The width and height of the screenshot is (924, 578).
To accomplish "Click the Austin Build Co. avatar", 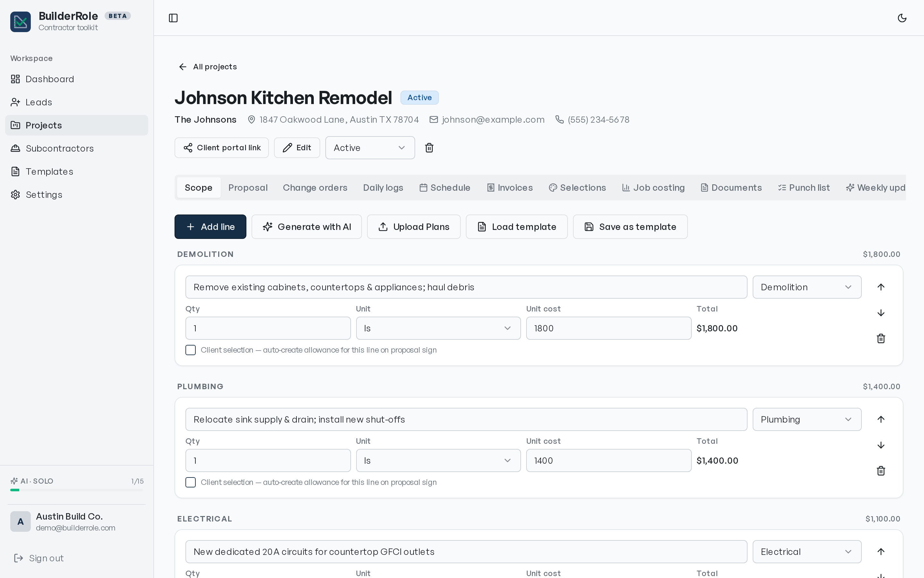I will point(20,521).
